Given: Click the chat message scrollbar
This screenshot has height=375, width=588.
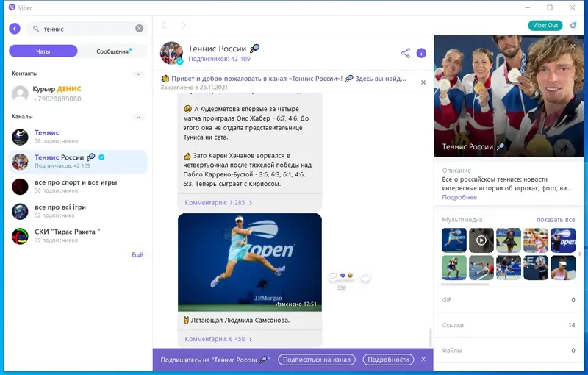Looking at the screenshot, I should point(431,337).
